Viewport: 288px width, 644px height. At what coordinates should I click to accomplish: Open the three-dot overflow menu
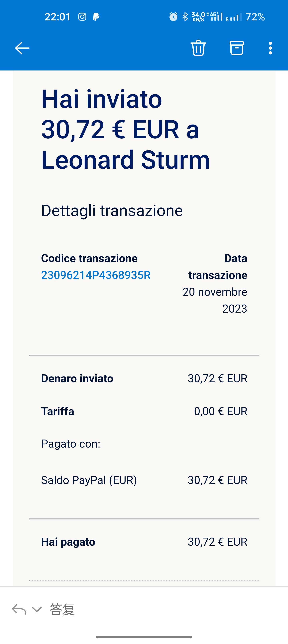click(270, 48)
